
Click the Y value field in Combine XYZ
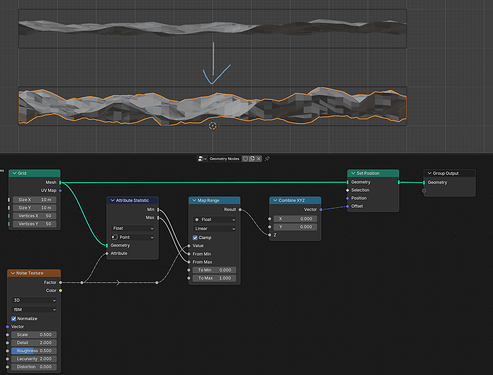point(295,227)
